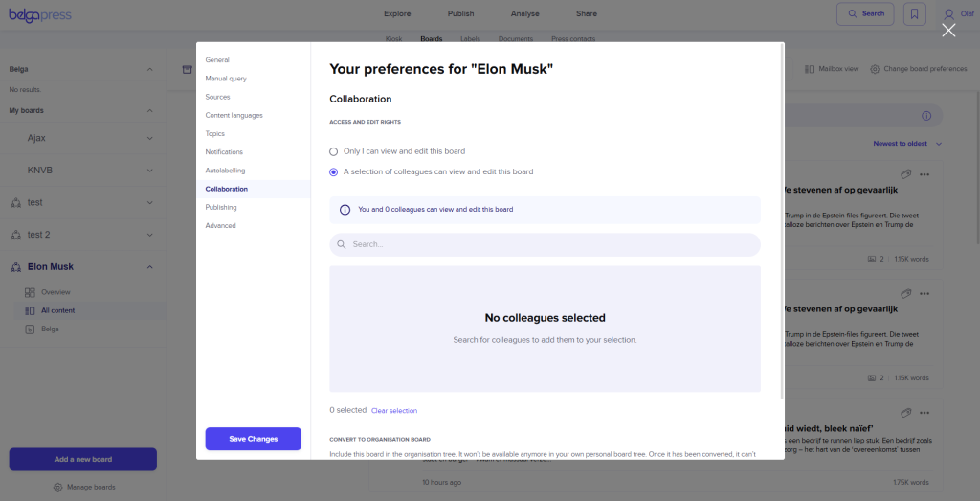Screen dimensions: 980x501
Task: Open the Olaf user profile icon
Action: click(x=948, y=14)
